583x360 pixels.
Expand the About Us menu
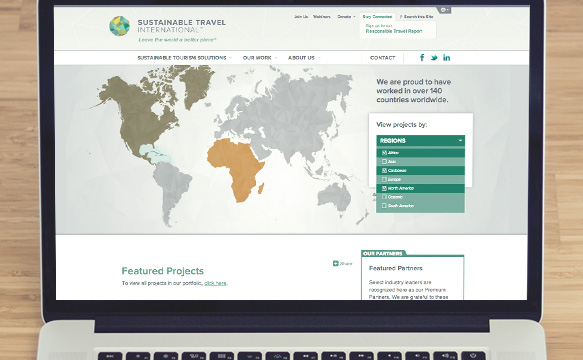pos(304,58)
